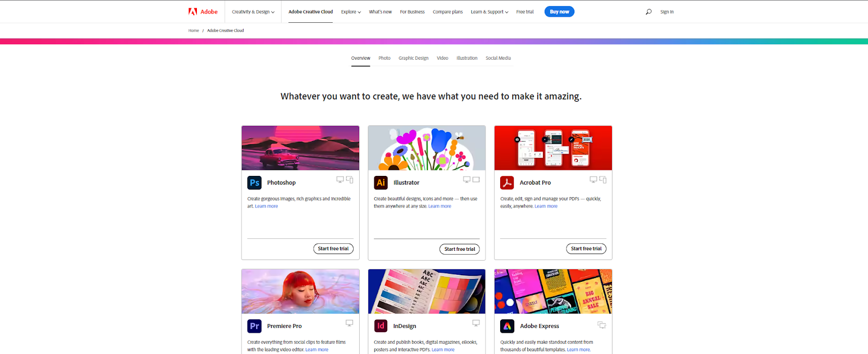Screen dimensions: 868x354
Task: Click mobile device icon on Acrobat Pro card
Action: (603, 180)
